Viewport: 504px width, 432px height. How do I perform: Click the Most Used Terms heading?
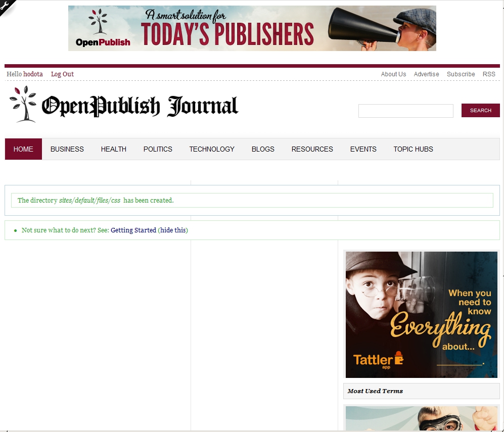[375, 391]
